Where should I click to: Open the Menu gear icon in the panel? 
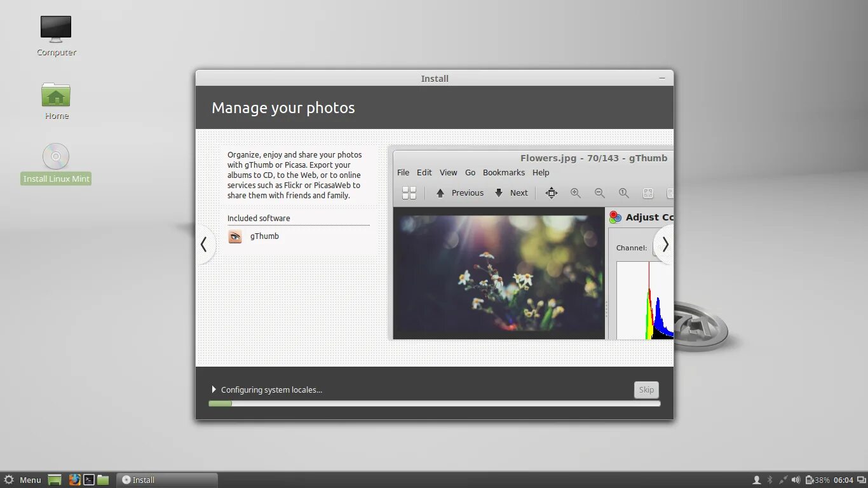[9, 480]
